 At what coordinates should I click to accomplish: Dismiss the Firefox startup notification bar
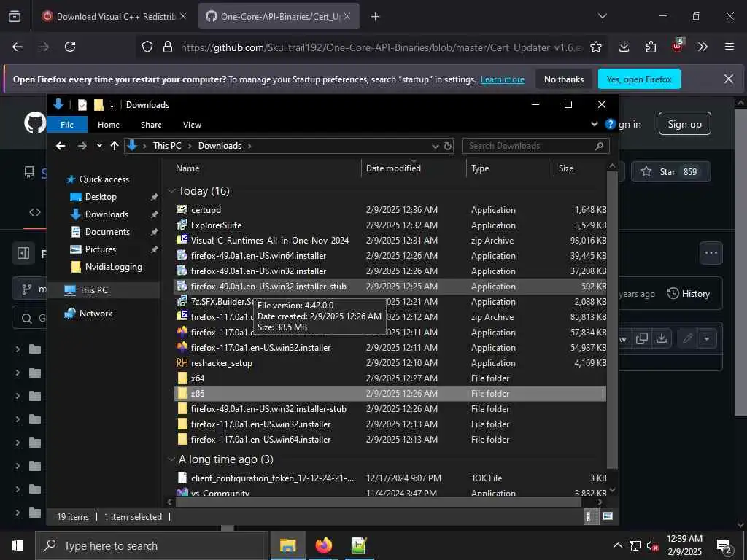coord(729,79)
